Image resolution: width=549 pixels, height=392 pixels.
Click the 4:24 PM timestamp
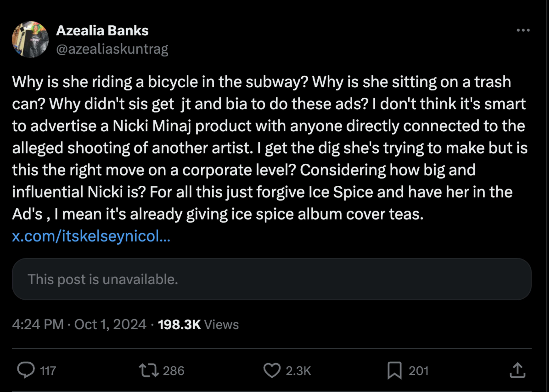point(38,324)
